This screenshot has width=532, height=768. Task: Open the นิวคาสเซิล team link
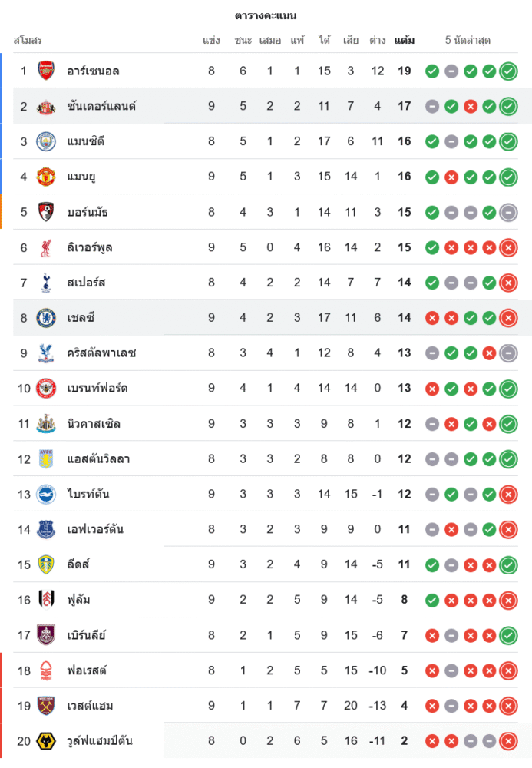coord(94,424)
